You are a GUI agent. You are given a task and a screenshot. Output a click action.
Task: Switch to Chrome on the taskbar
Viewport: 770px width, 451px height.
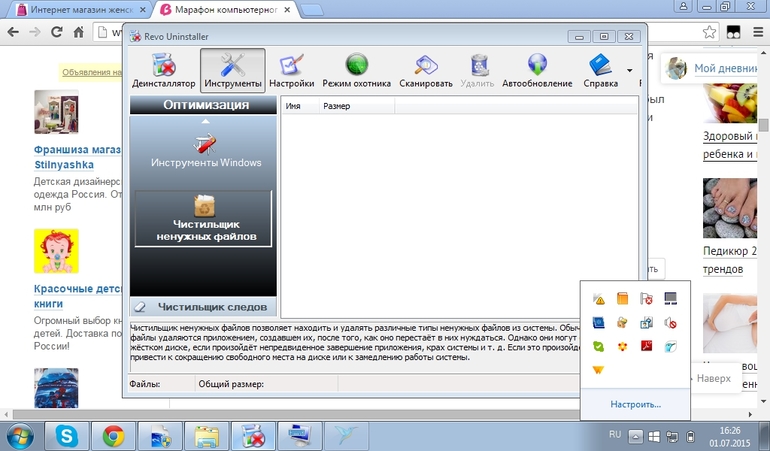point(113,436)
